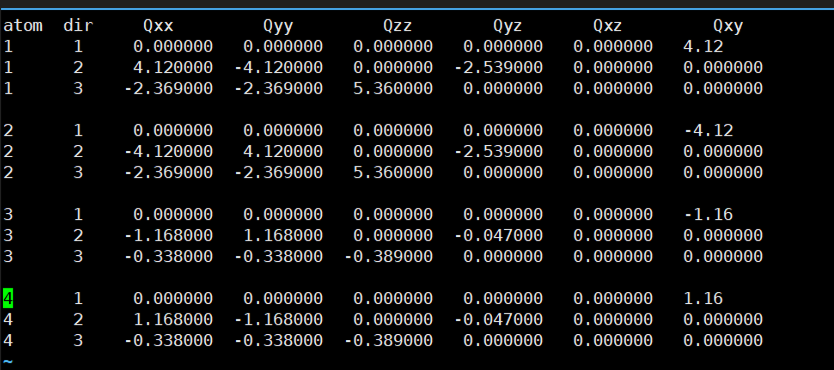Click Qzz value -0.389000 for atom 4 dir 3
This screenshot has height=370, width=834.
click(388, 340)
